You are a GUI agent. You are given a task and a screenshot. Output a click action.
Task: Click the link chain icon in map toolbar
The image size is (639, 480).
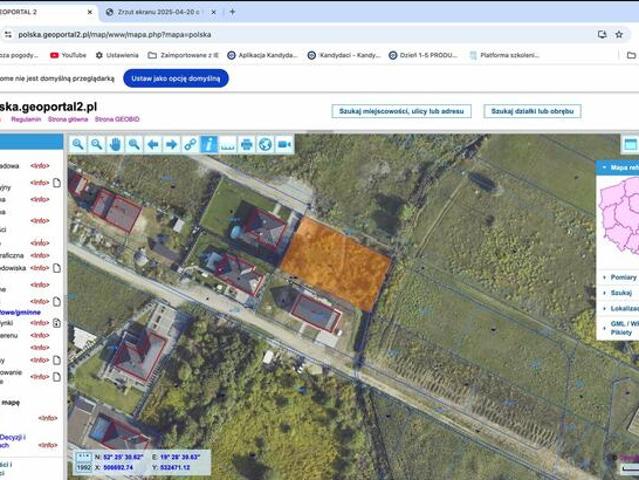190,144
